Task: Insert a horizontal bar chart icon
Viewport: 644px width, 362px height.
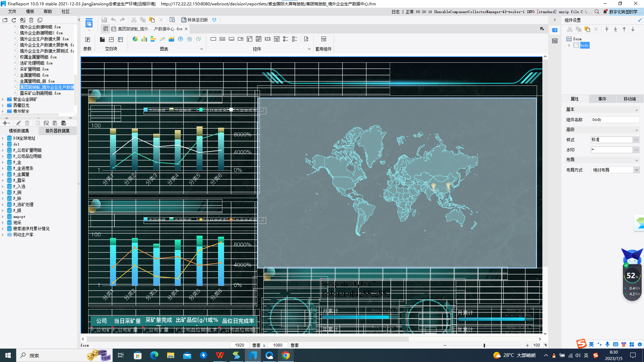Action: click(x=153, y=39)
